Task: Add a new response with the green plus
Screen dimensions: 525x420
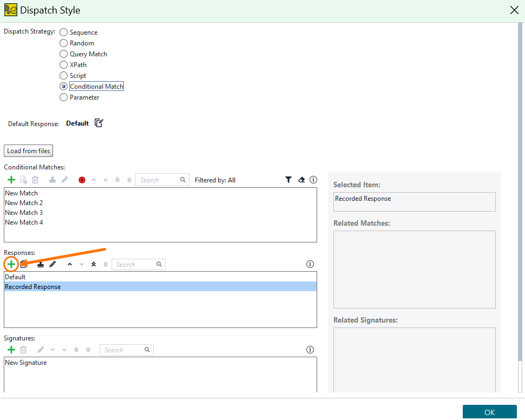Action: (11, 264)
